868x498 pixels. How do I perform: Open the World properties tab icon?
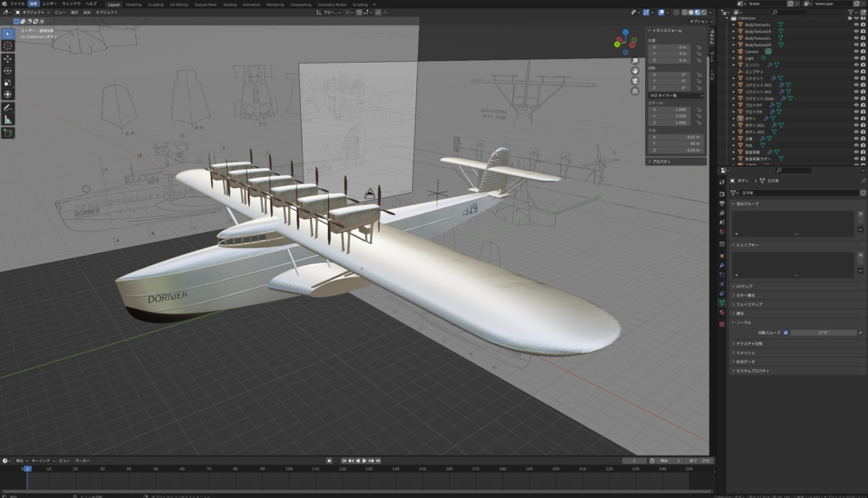tap(722, 231)
